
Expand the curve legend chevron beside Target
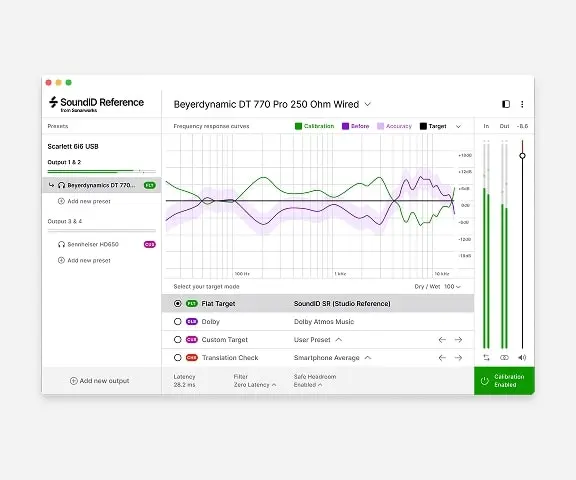458,127
